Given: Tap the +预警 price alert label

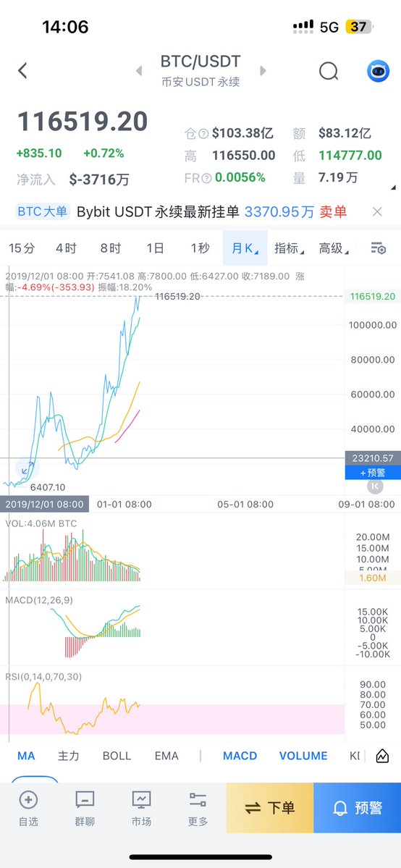Looking at the screenshot, I should click(x=373, y=473).
